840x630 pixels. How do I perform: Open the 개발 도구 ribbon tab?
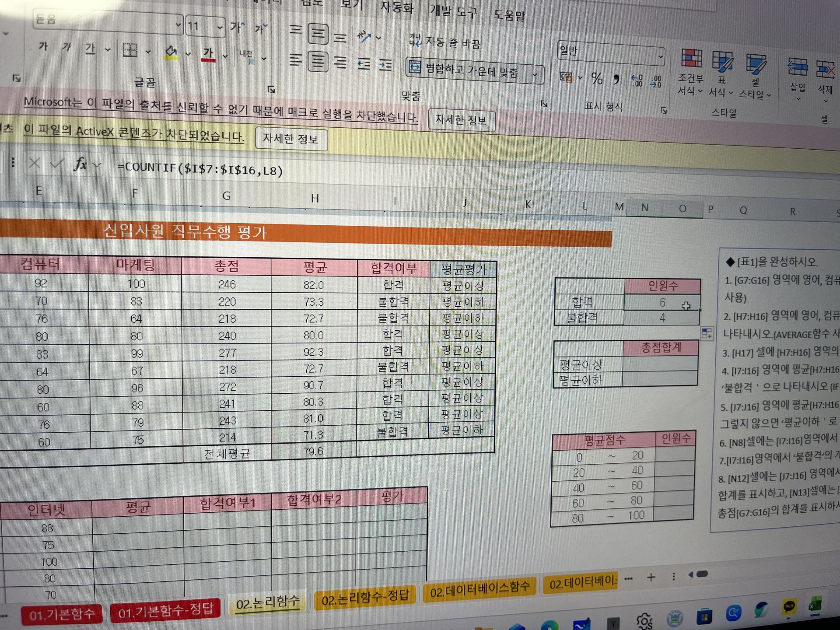pyautogui.click(x=453, y=11)
